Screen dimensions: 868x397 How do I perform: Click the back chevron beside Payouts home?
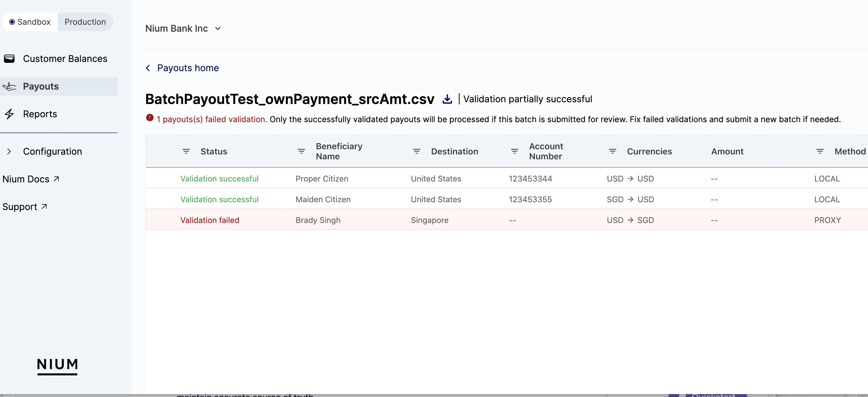(148, 68)
